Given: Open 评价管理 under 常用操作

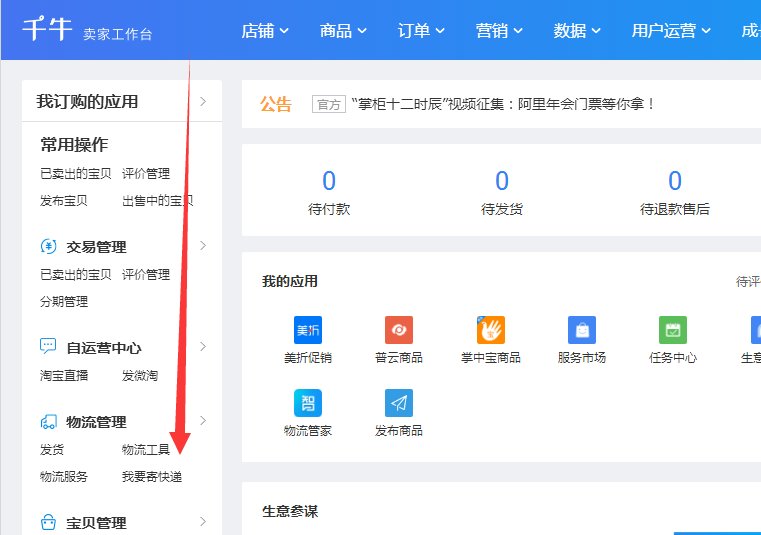Looking at the screenshot, I should click(x=146, y=173).
